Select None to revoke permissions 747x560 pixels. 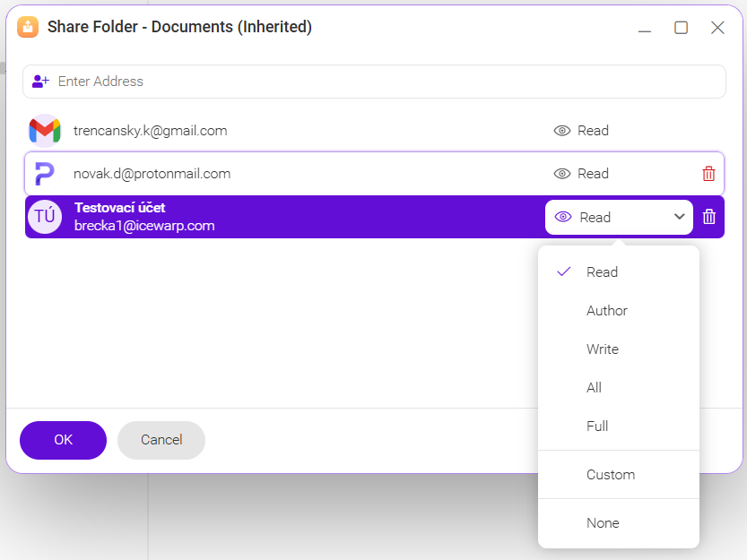click(x=603, y=522)
